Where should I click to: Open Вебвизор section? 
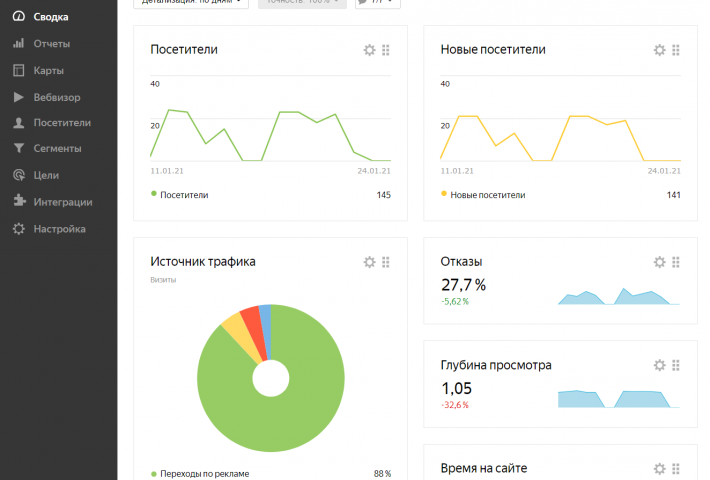coord(57,97)
